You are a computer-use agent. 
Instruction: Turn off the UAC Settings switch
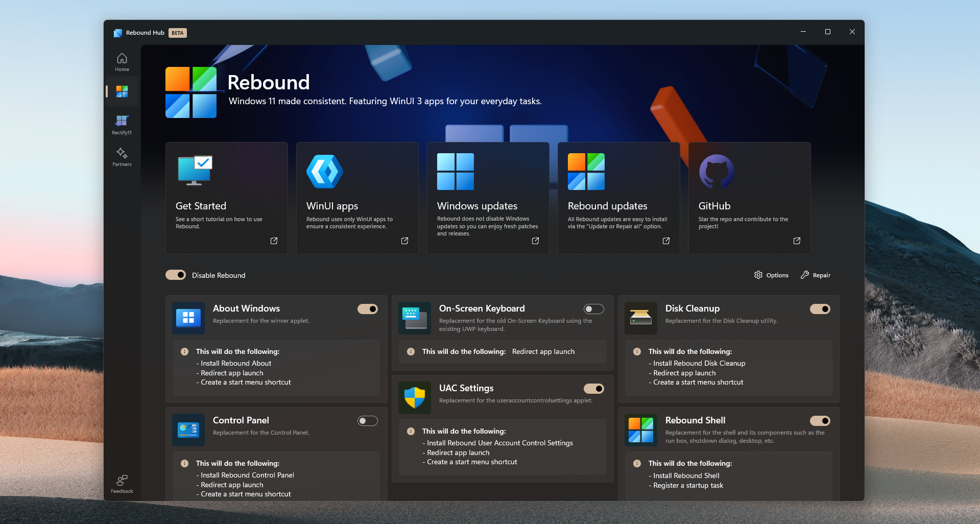pos(594,389)
